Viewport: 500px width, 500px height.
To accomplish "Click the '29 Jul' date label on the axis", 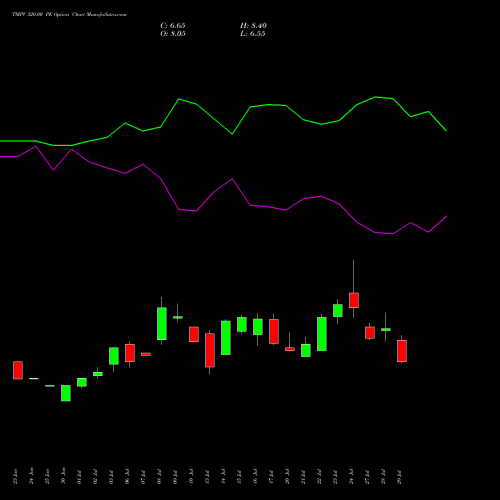I will (399, 477).
